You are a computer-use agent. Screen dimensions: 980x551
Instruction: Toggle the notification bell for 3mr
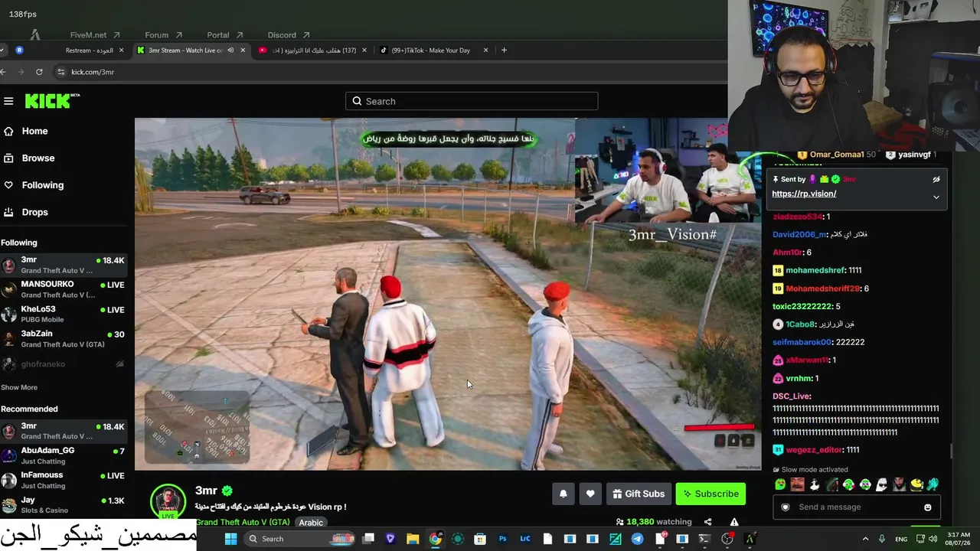tap(563, 494)
